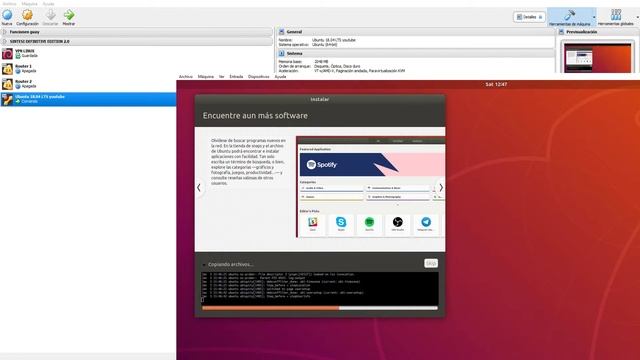Select the Herramientas de máquina hammer icon
This screenshot has width=640, height=360.
(569, 16)
